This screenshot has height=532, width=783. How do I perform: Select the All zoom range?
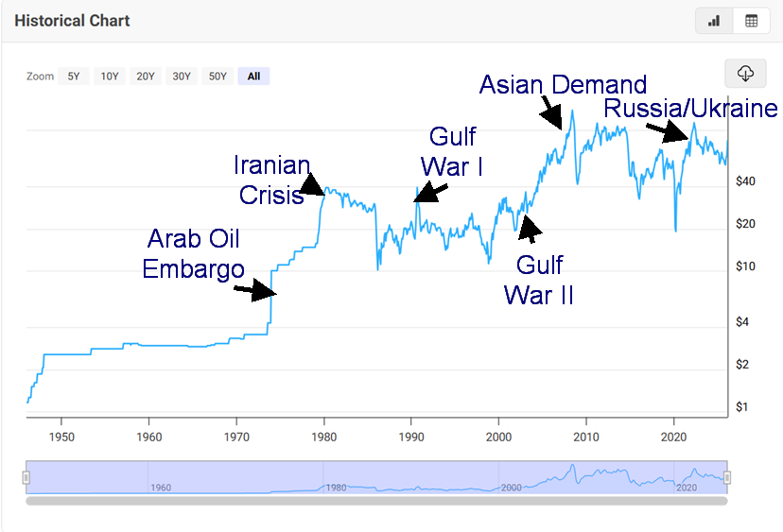coord(253,77)
